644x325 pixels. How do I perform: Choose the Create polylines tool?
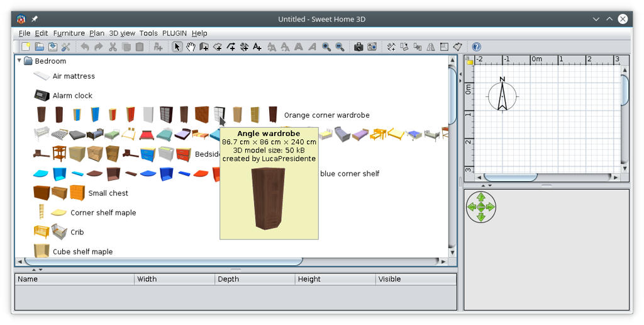(231, 47)
